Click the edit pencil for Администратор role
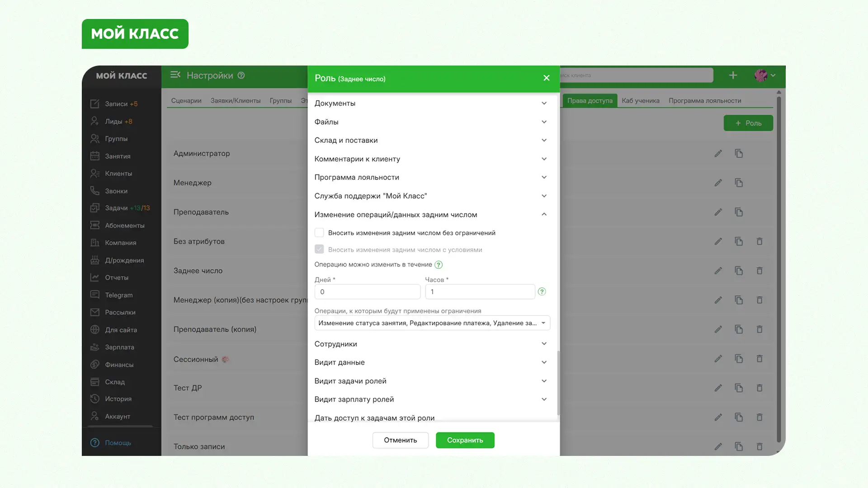The height and width of the screenshot is (488, 868). [718, 154]
